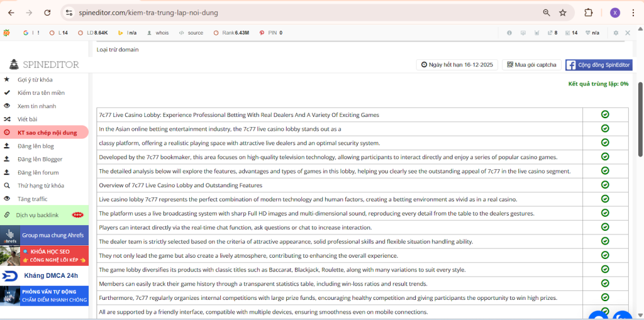Open 'Gợi ý từ khóa' in sidebar
This screenshot has height=320, width=644.
pyautogui.click(x=35, y=80)
